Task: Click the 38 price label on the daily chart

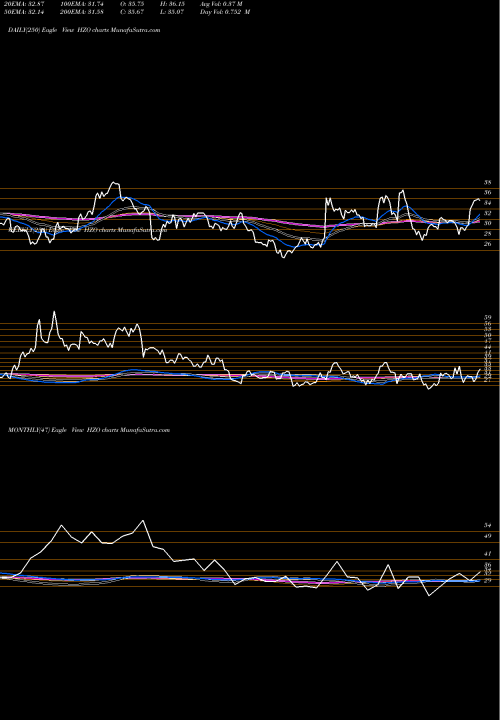Action: coord(488,182)
